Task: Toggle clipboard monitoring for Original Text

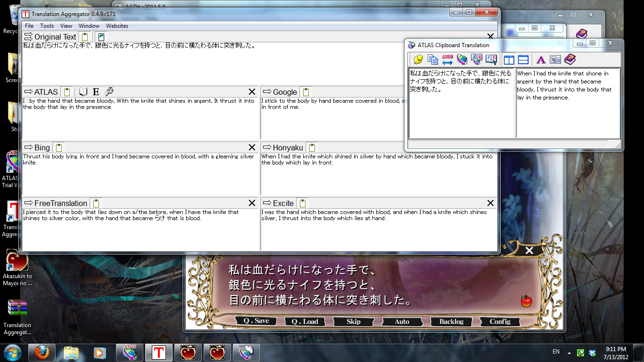Action: pos(85,37)
